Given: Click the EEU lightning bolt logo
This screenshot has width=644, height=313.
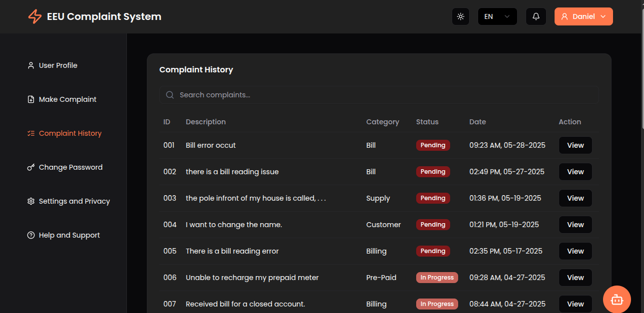Looking at the screenshot, I should [34, 16].
